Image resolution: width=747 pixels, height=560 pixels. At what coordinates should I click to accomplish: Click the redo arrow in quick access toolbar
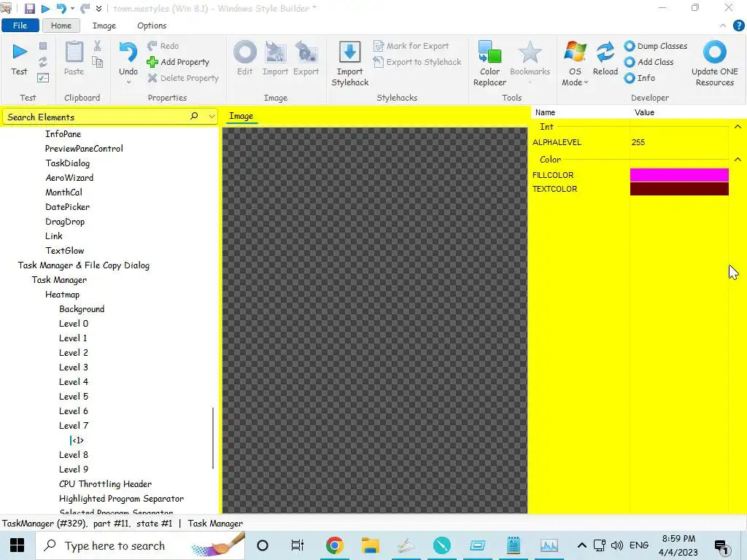tap(85, 9)
